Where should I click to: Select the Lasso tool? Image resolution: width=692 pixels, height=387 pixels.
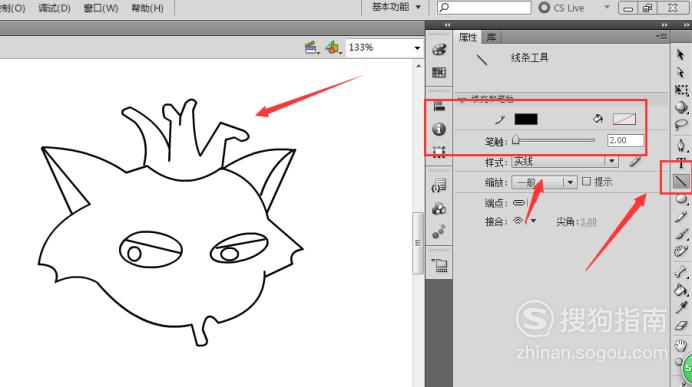(x=681, y=125)
